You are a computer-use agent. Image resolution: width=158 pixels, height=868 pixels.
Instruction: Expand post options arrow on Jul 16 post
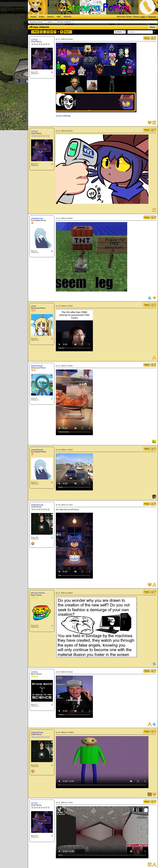pos(155,503)
